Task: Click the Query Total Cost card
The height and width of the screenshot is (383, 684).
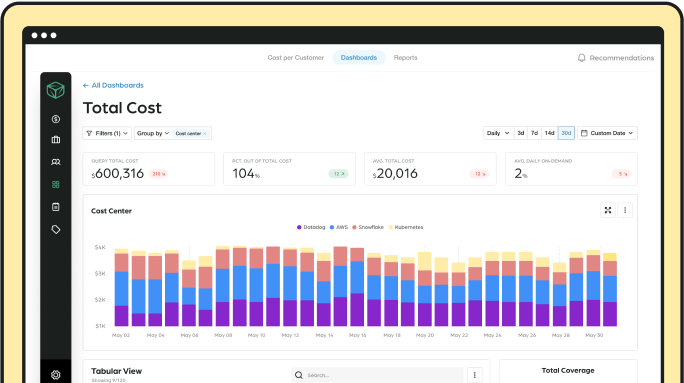Action: tap(149, 169)
